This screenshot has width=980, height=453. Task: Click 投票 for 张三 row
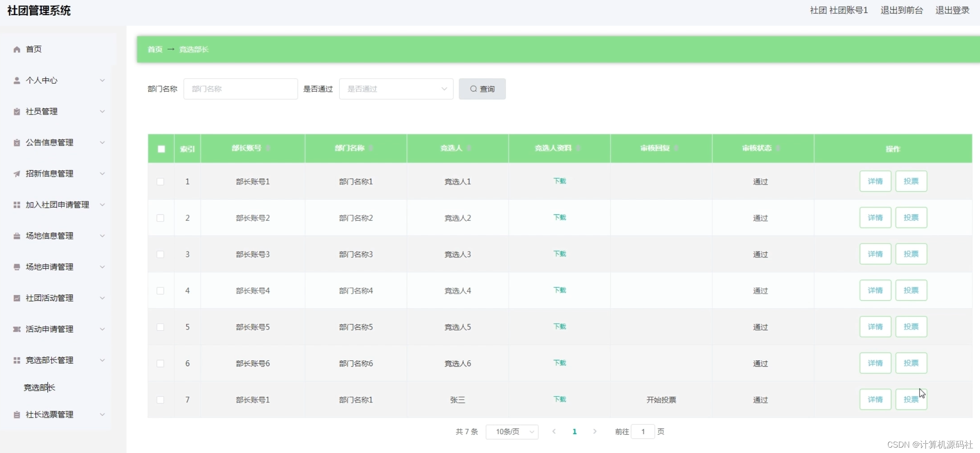pos(911,399)
